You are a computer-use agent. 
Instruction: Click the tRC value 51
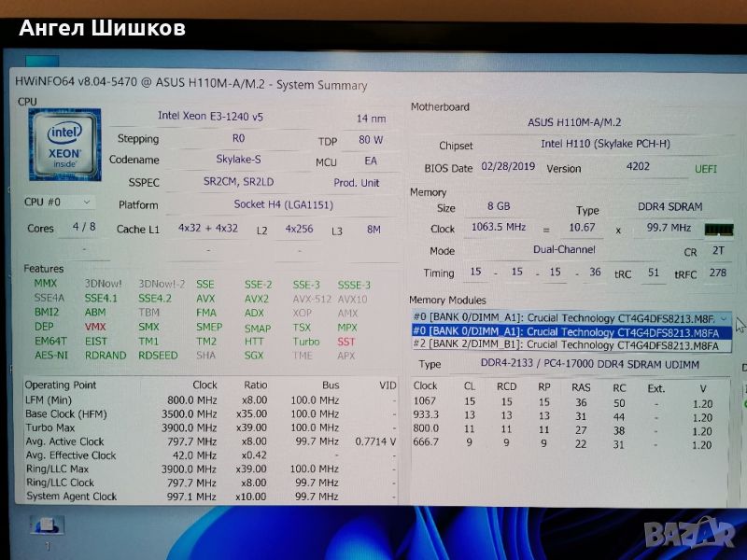653,273
